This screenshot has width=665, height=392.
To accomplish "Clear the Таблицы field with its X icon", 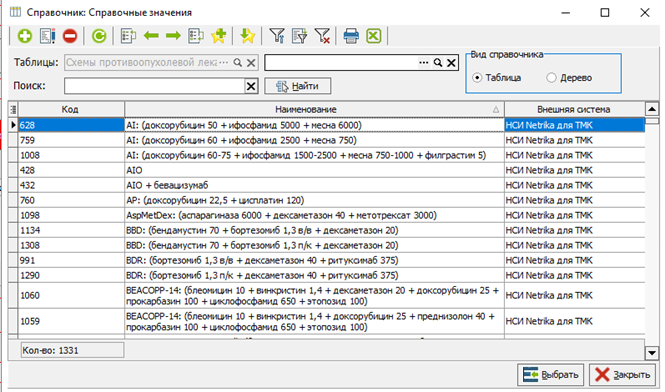I will (251, 63).
